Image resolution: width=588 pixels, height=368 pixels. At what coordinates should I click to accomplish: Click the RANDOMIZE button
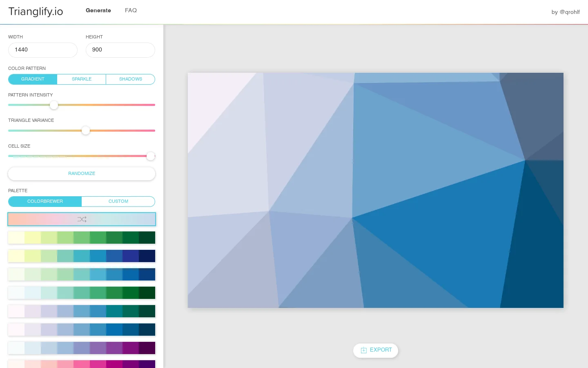[x=82, y=174]
